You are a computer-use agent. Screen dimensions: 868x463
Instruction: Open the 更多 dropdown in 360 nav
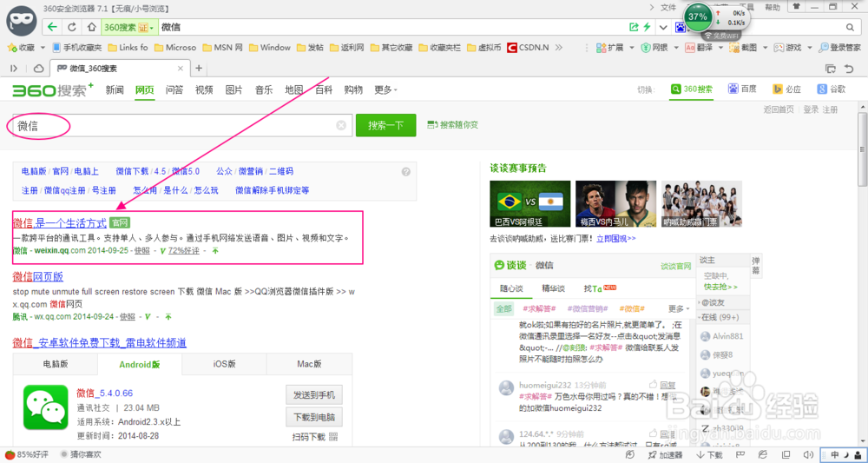386,89
